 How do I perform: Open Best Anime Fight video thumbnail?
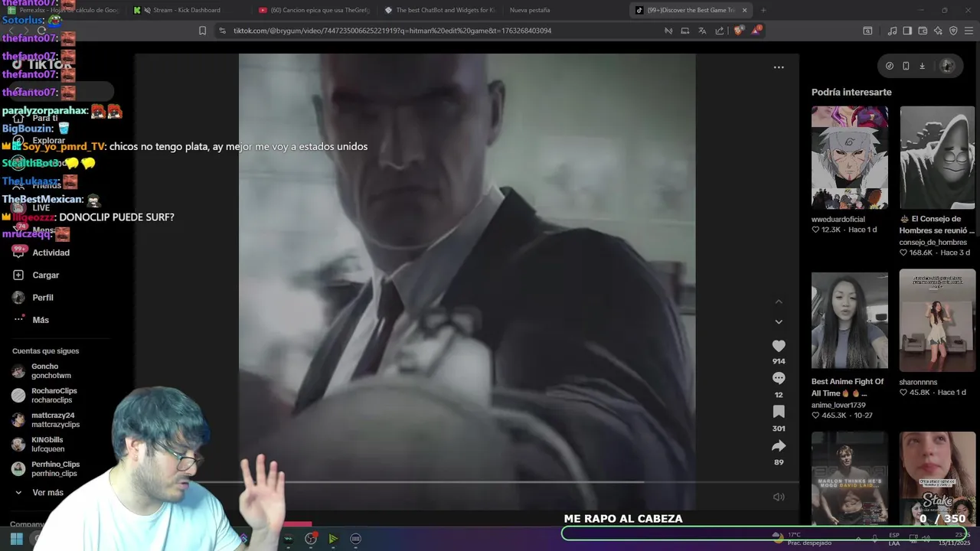point(850,320)
